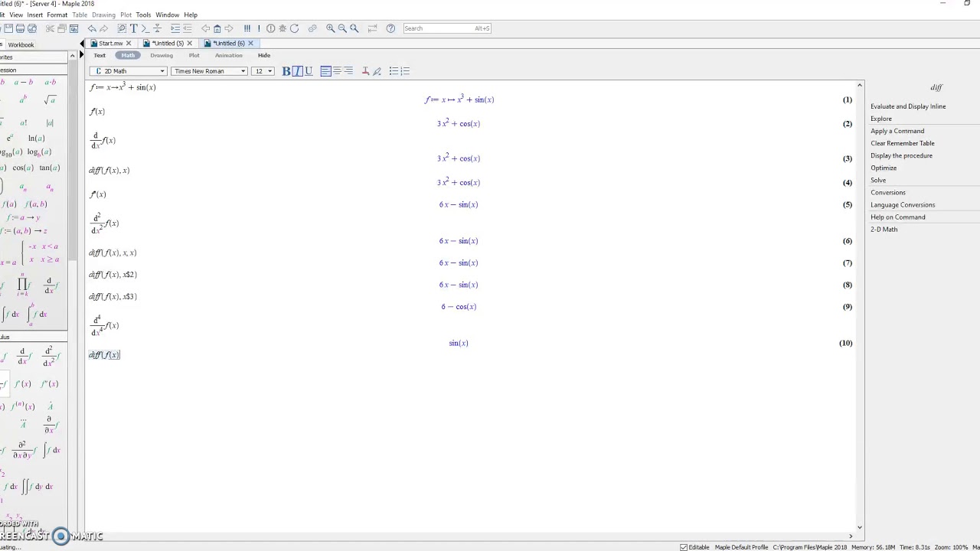
Task: Collapse the palette section with the up arrow
Action: [x=72, y=56]
